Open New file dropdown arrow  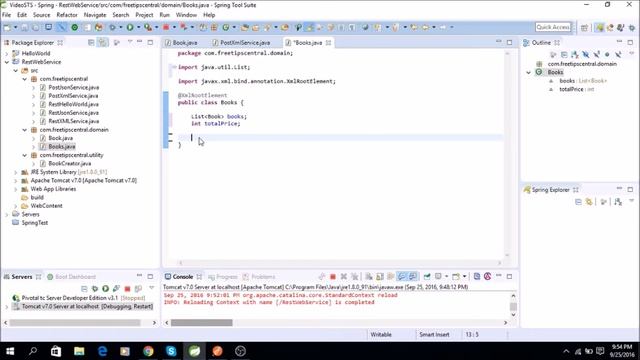16,27
